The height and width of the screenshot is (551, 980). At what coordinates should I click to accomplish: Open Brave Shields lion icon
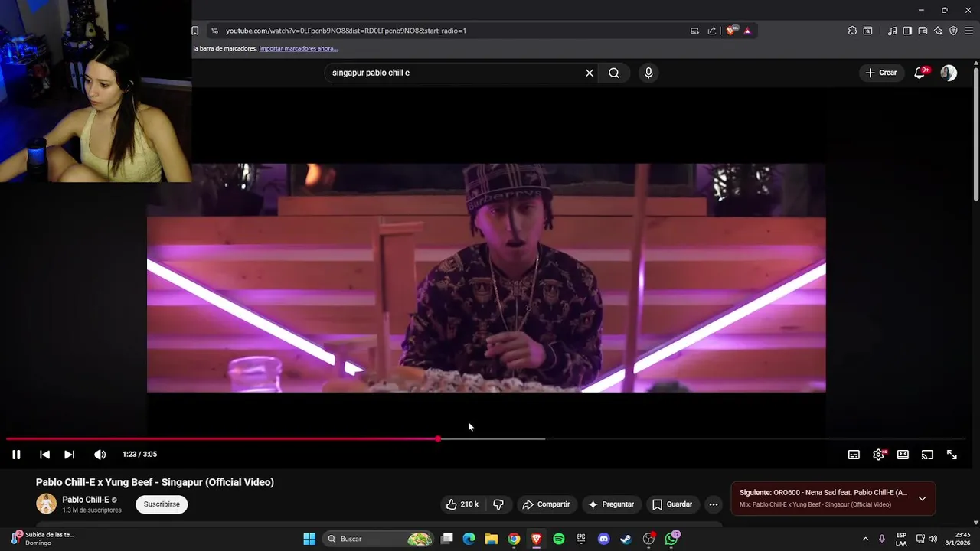click(x=732, y=31)
